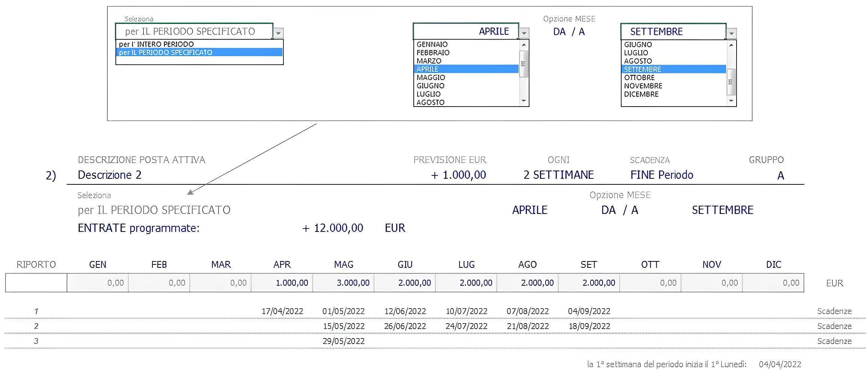Click the date '29/05/2022'
The image size is (868, 371).
[344, 341]
